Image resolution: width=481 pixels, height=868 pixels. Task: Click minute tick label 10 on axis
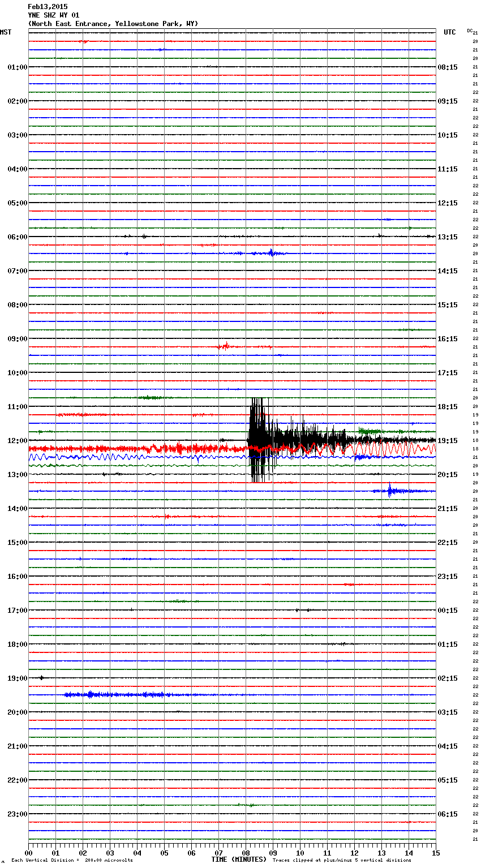click(x=300, y=853)
